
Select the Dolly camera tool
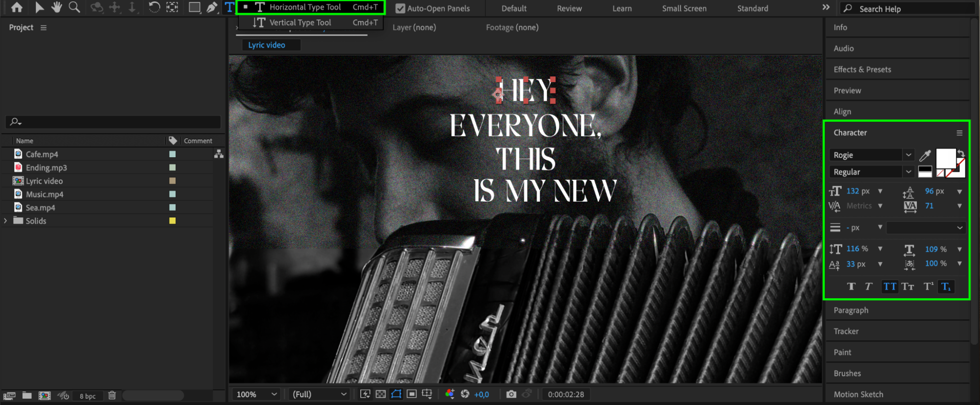coord(132,7)
